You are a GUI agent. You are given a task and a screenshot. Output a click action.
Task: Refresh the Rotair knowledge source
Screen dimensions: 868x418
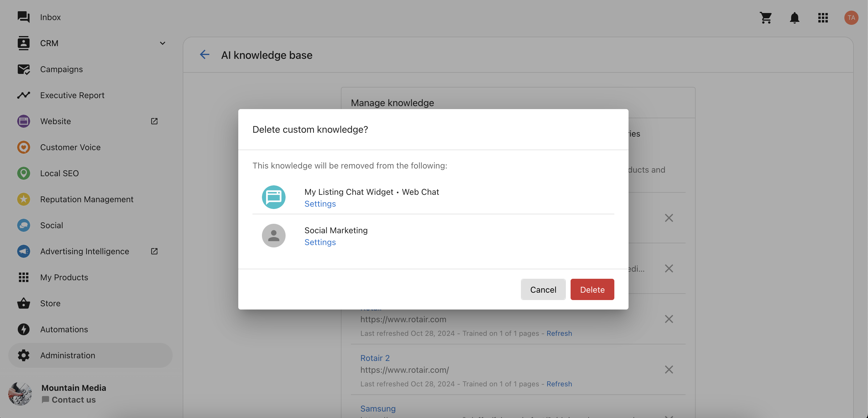(x=559, y=333)
